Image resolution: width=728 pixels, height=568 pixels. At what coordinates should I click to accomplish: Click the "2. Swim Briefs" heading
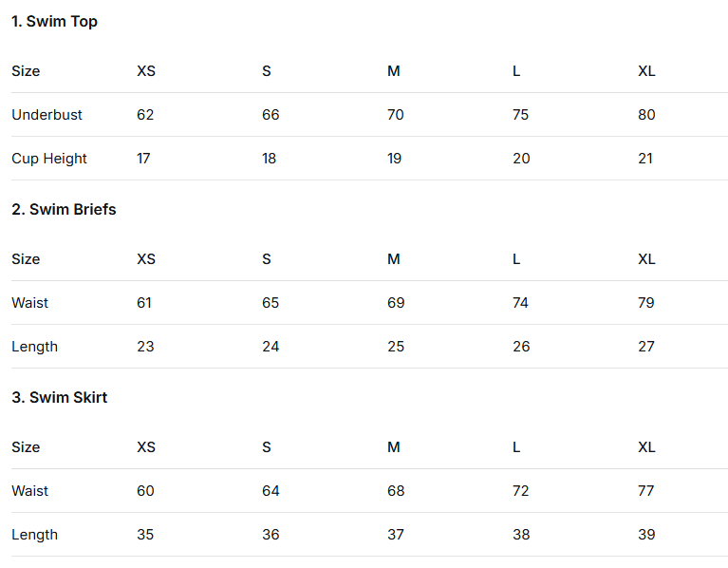(x=64, y=210)
